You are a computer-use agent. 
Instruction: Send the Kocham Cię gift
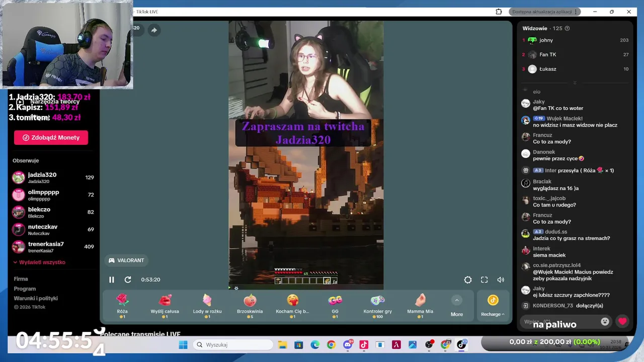292,306
